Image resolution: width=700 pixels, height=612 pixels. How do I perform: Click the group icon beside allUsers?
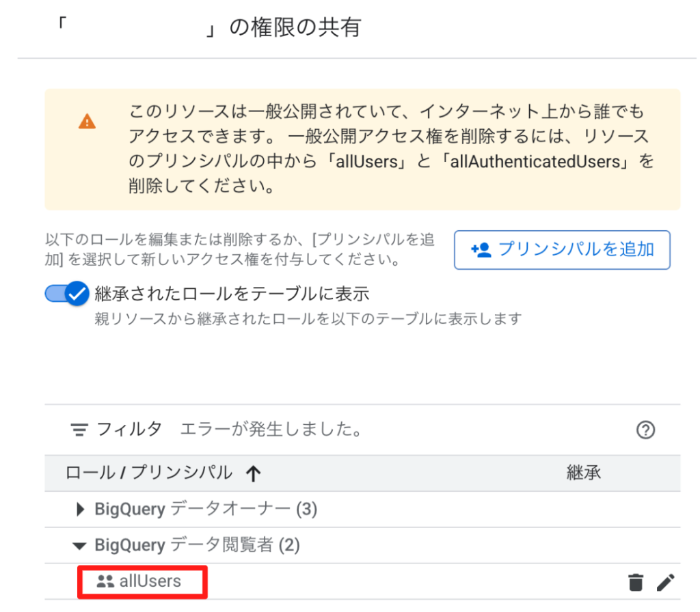[105, 581]
